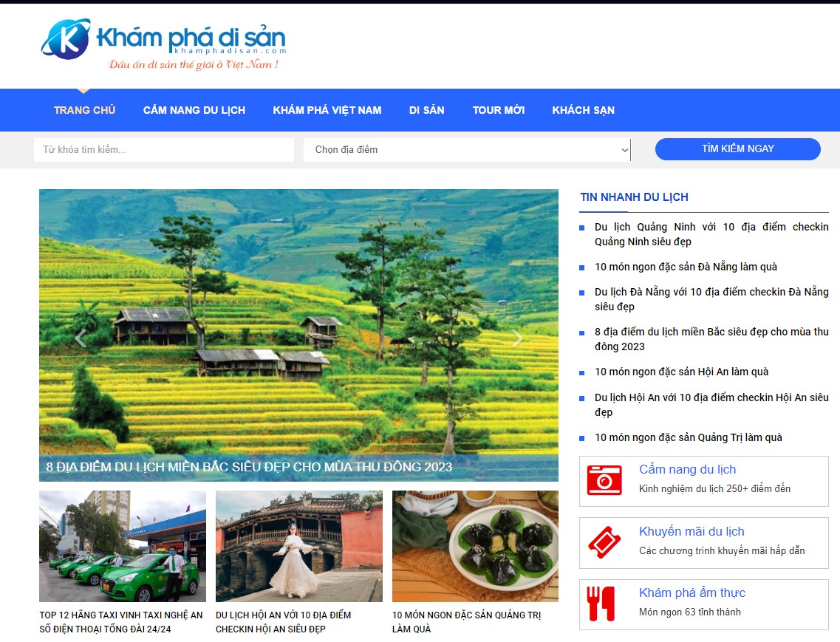Screen dimensions: 840x642
Task: Open 10 món ngon Quảng Trị article title below thumbnail
Action: [467, 621]
